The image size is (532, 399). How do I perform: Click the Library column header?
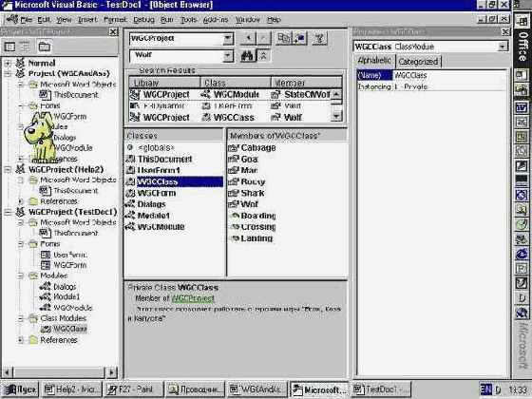[x=164, y=83]
